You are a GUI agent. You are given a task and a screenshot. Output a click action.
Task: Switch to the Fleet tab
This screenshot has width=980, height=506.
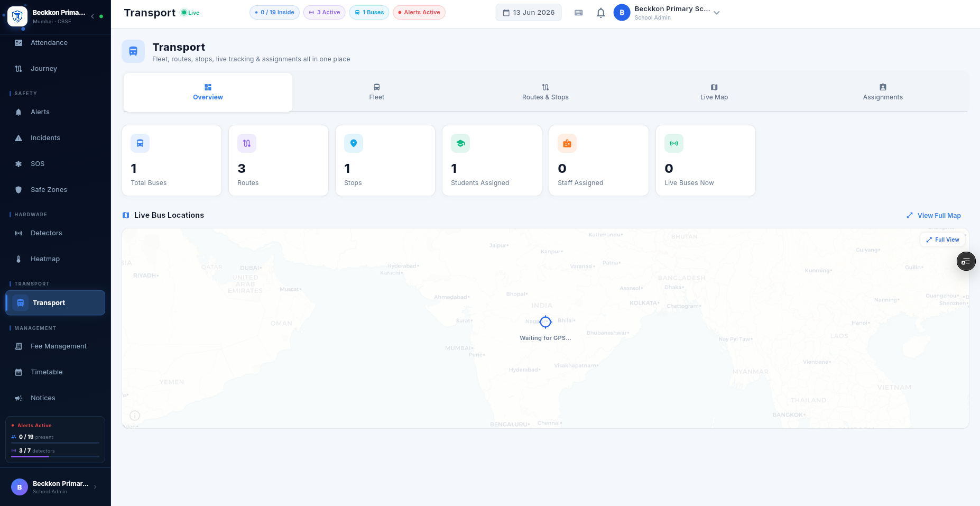tap(376, 93)
